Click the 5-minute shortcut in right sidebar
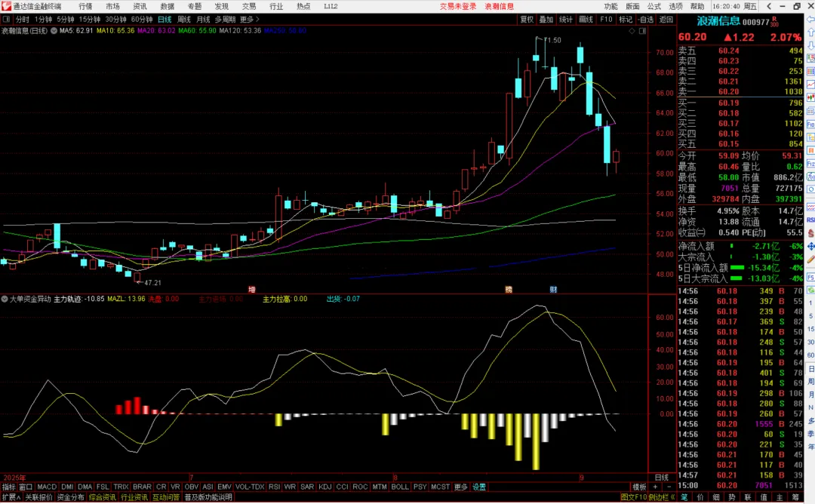This screenshot has width=815, height=504. 810,316
